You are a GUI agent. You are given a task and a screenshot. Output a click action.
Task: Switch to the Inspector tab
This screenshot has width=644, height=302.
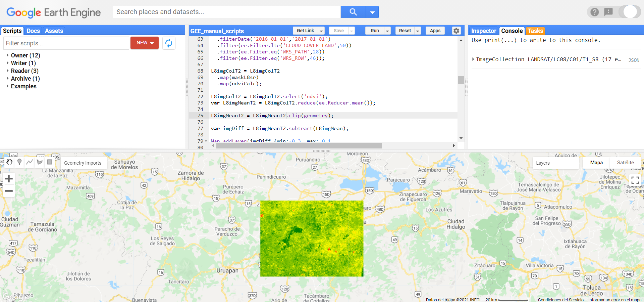point(483,31)
